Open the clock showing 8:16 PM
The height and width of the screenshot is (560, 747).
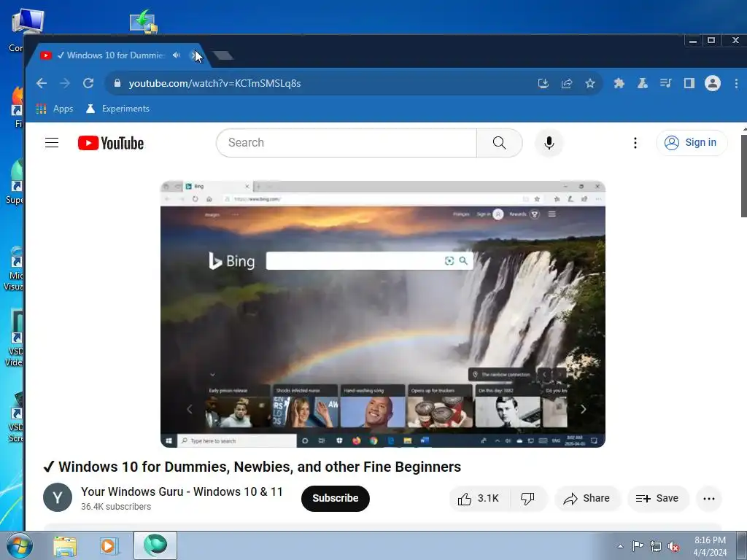pyautogui.click(x=710, y=546)
